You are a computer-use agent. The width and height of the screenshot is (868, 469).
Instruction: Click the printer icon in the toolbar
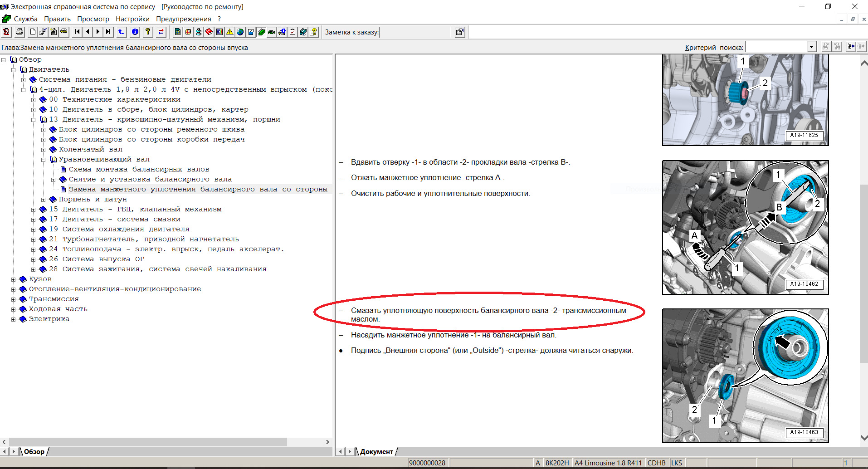click(20, 32)
